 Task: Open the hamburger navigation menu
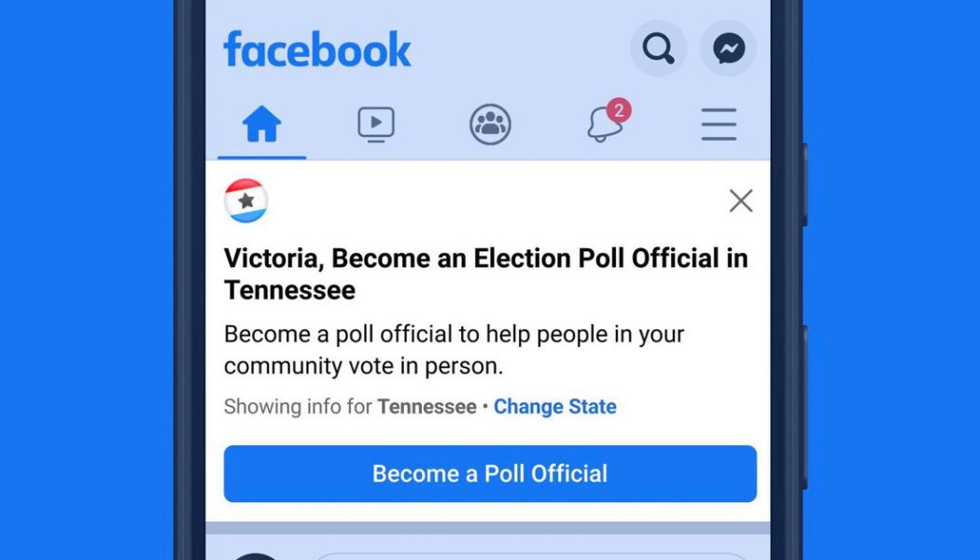click(718, 123)
